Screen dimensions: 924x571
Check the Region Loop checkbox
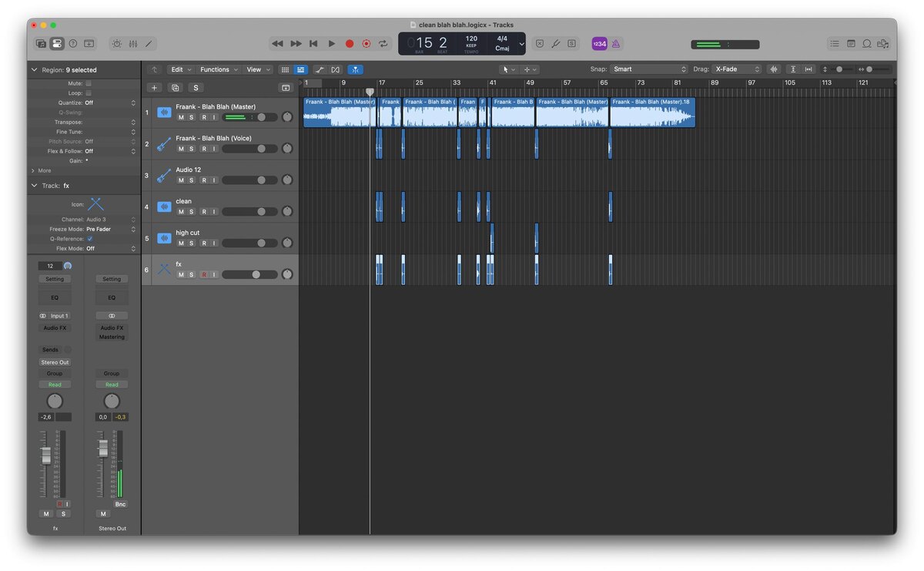tap(89, 93)
